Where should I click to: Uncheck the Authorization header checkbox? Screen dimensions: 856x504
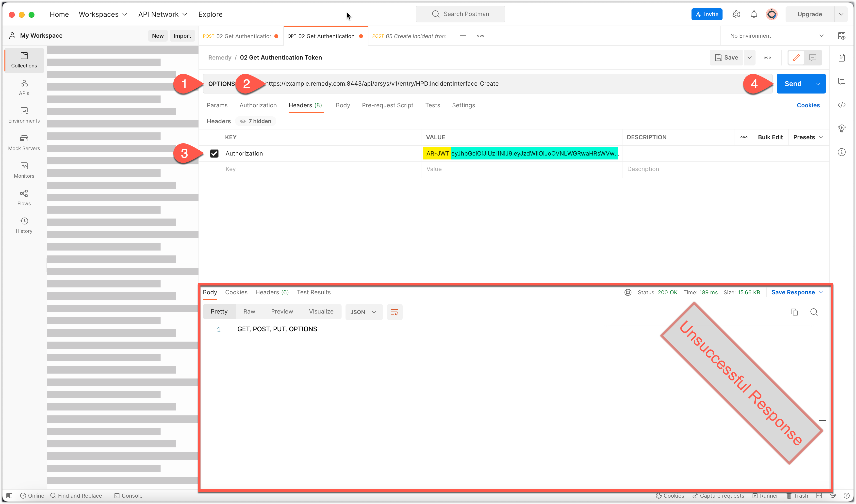pyautogui.click(x=214, y=154)
